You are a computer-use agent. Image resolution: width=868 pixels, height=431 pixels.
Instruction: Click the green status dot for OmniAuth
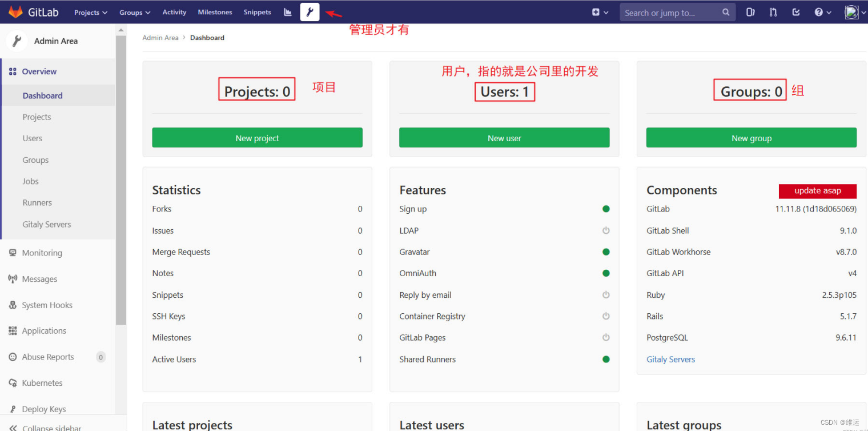[x=606, y=273]
